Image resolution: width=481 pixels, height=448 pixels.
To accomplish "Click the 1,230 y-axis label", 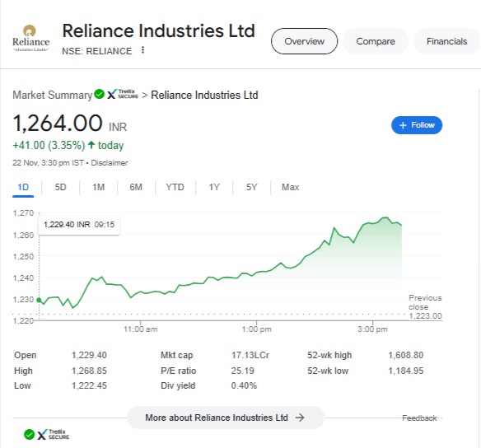I will coord(23,299).
